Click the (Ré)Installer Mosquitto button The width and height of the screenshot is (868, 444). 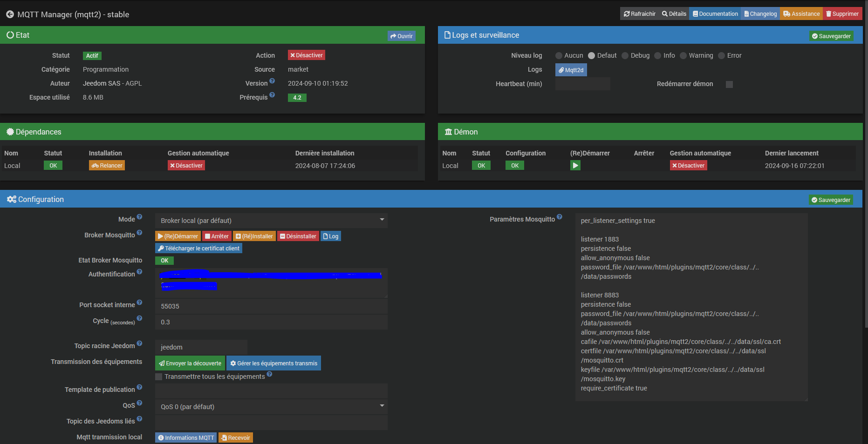[254, 236]
